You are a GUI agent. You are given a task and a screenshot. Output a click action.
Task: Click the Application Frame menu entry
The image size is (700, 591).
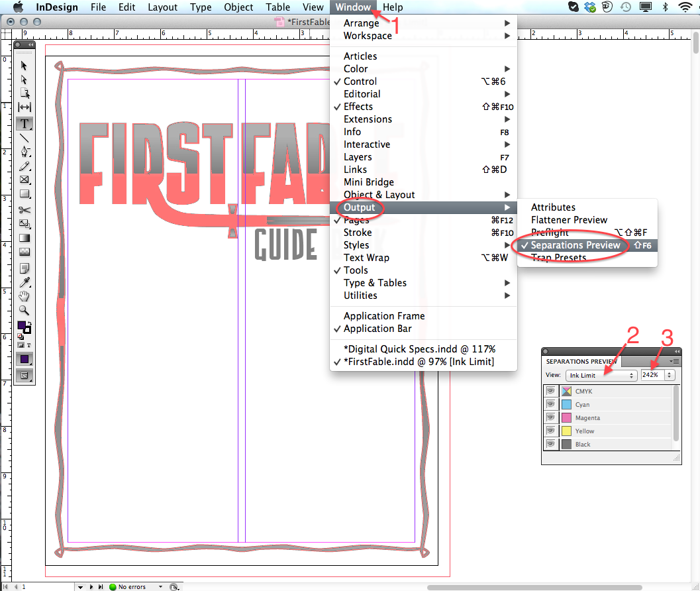[384, 316]
